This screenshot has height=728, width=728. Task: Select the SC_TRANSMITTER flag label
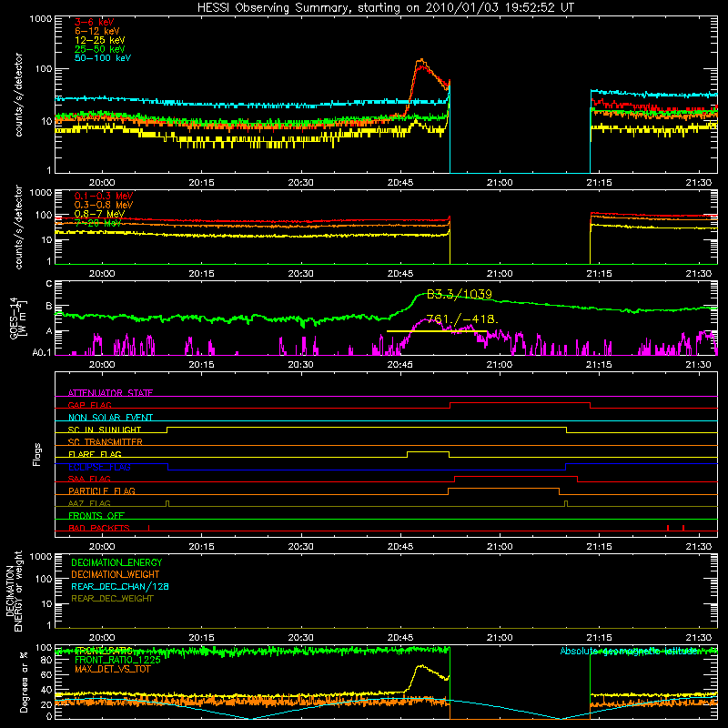[106, 442]
